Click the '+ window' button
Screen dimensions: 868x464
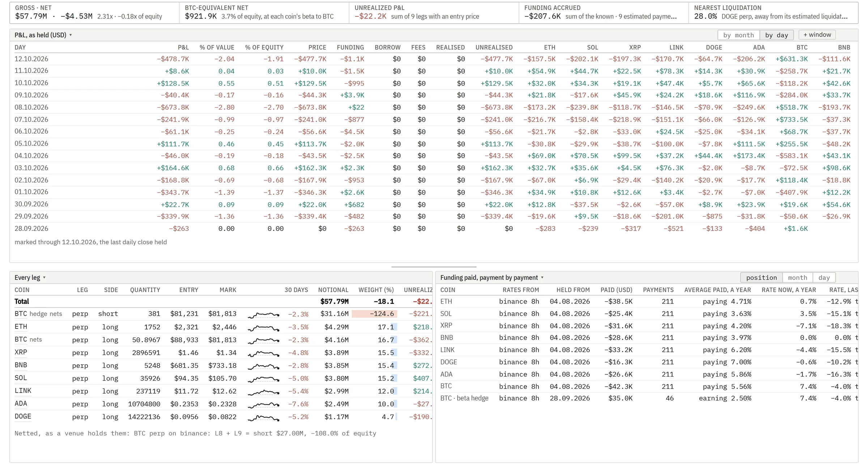[x=817, y=35]
